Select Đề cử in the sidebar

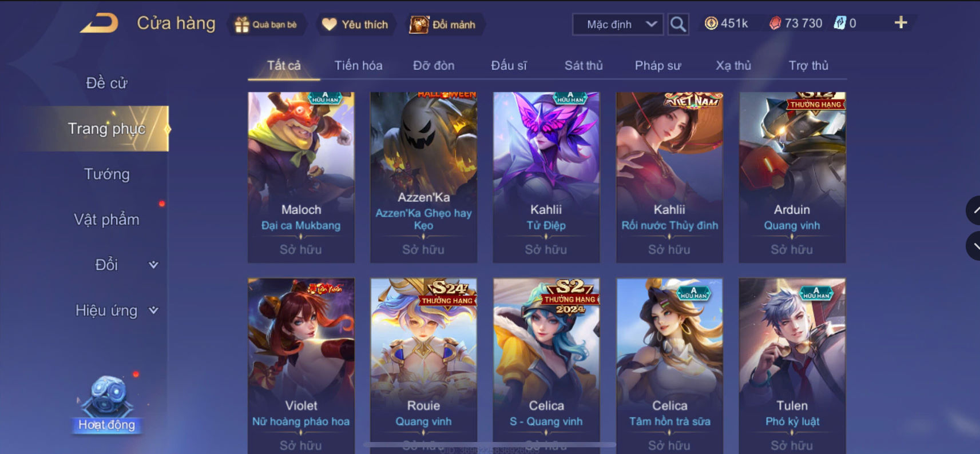(107, 83)
